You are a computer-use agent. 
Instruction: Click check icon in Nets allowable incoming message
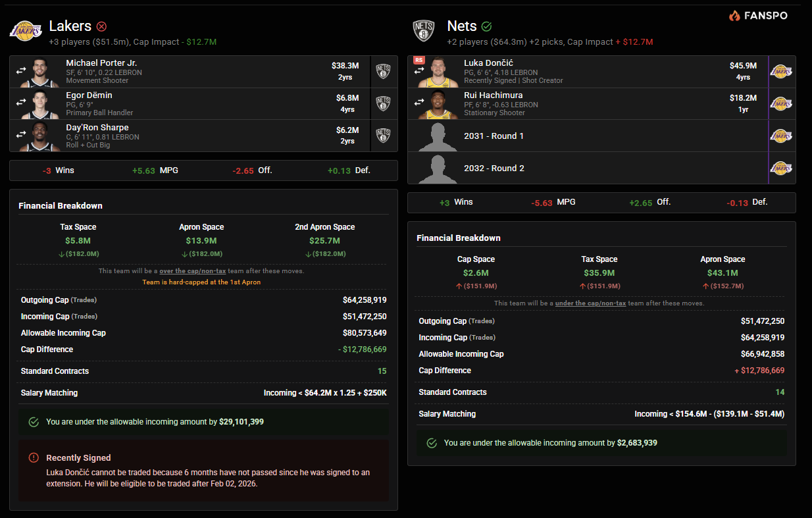click(x=432, y=443)
